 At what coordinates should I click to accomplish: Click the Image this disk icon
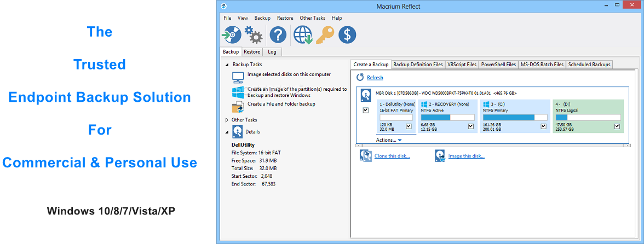[x=441, y=156]
